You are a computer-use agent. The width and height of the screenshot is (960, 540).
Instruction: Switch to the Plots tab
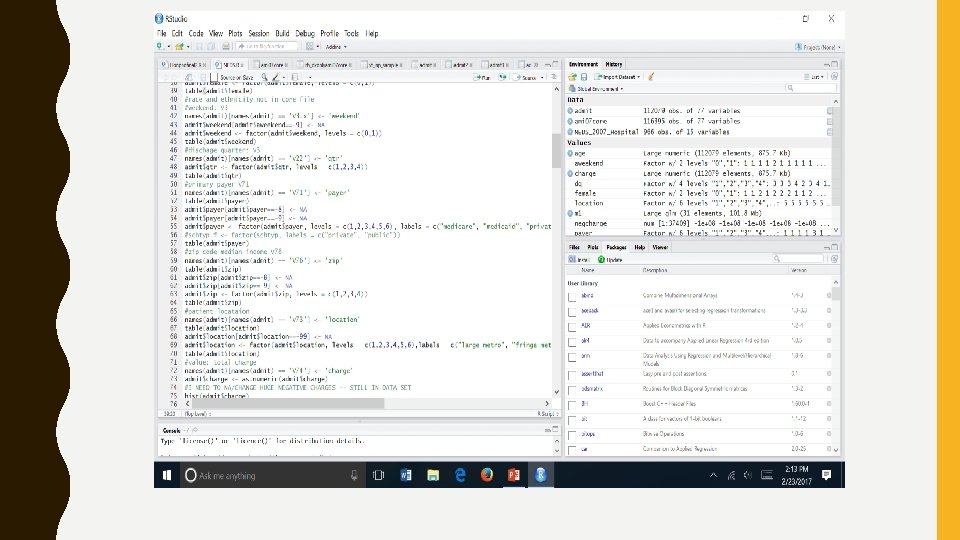(x=593, y=247)
